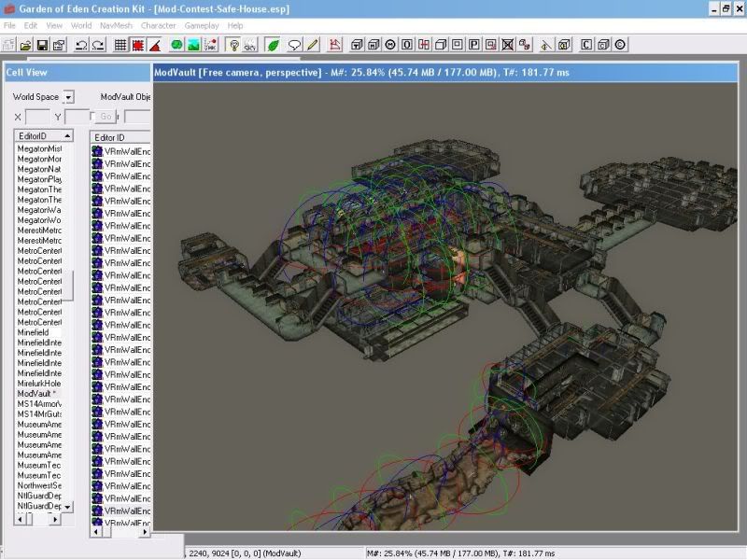
Task: Click the cube icon marked T
Action: pyautogui.click(x=357, y=45)
